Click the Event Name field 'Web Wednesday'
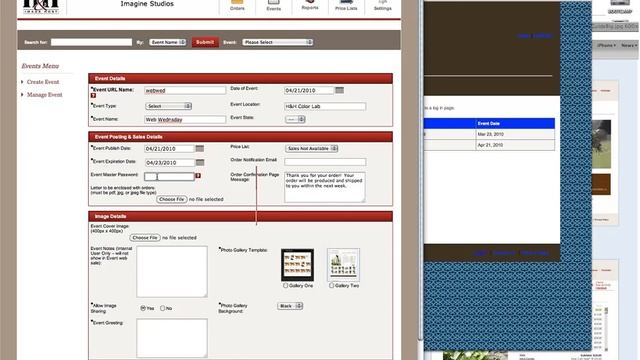The image size is (640, 360). point(185,120)
